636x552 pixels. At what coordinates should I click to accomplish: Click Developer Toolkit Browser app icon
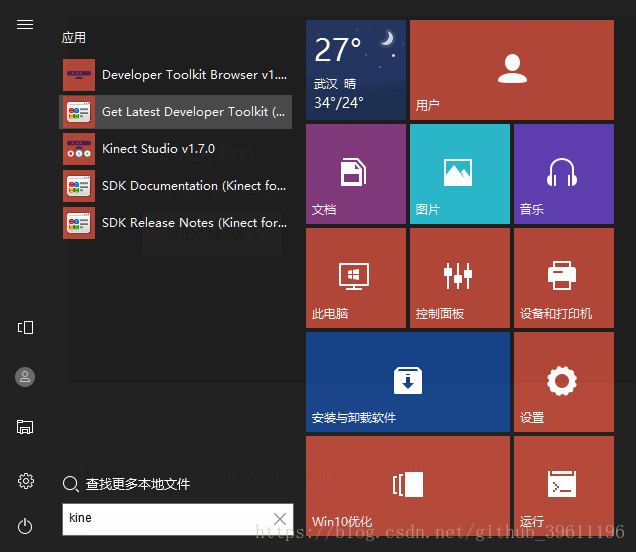tap(79, 75)
